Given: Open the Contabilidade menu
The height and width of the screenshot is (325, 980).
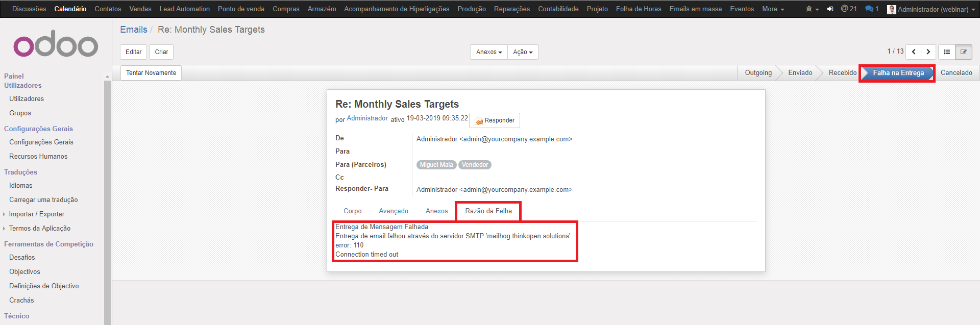Looking at the screenshot, I should pyautogui.click(x=558, y=9).
